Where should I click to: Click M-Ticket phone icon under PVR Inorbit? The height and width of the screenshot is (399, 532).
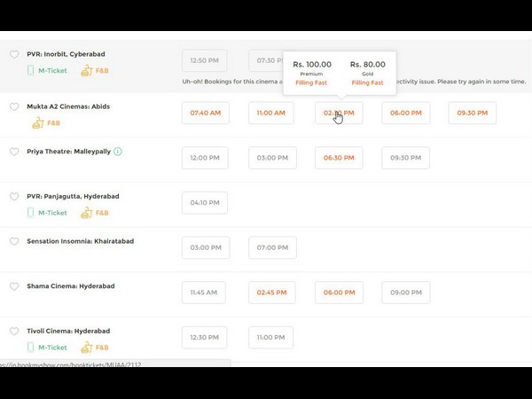click(30, 71)
